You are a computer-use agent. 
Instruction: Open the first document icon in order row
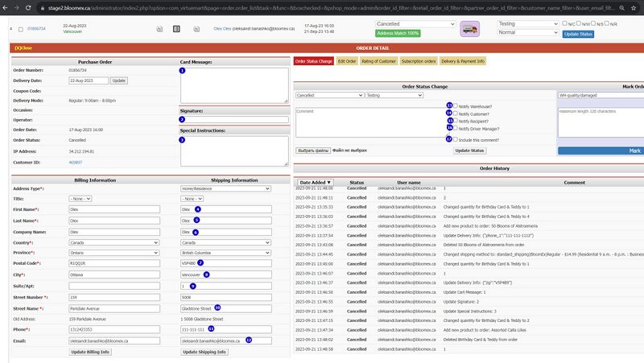(159, 29)
